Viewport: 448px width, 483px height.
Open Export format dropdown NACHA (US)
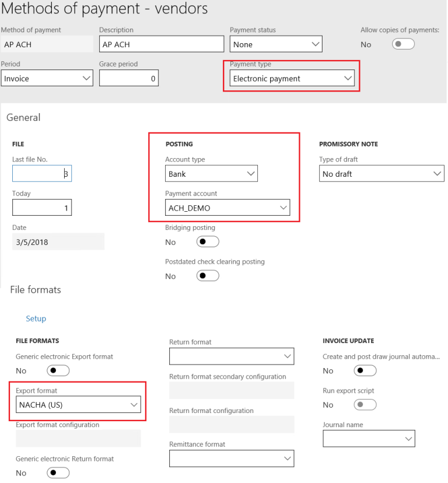(78, 405)
